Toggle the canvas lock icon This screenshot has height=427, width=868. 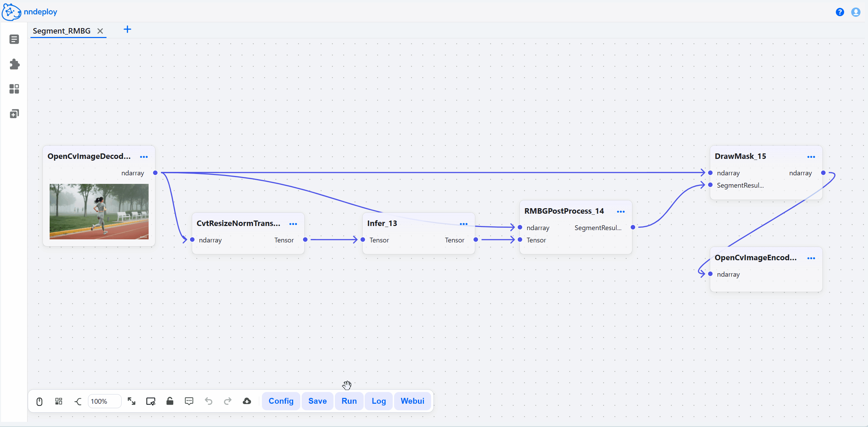pos(170,401)
